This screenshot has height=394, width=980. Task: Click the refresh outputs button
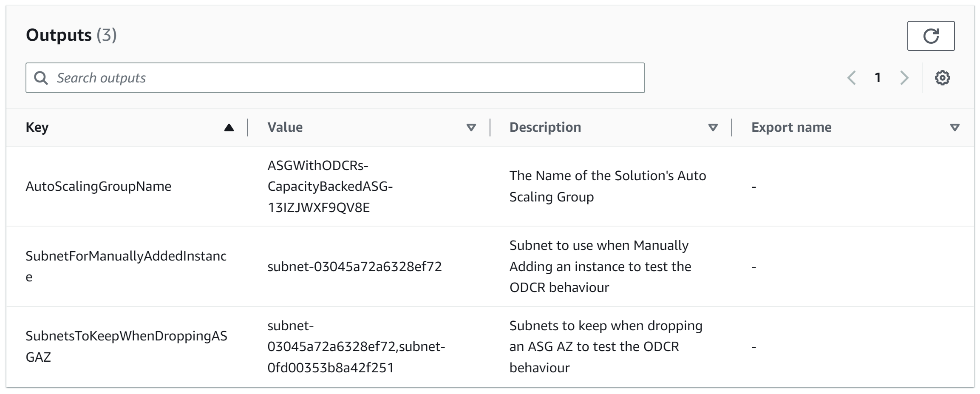(x=931, y=36)
